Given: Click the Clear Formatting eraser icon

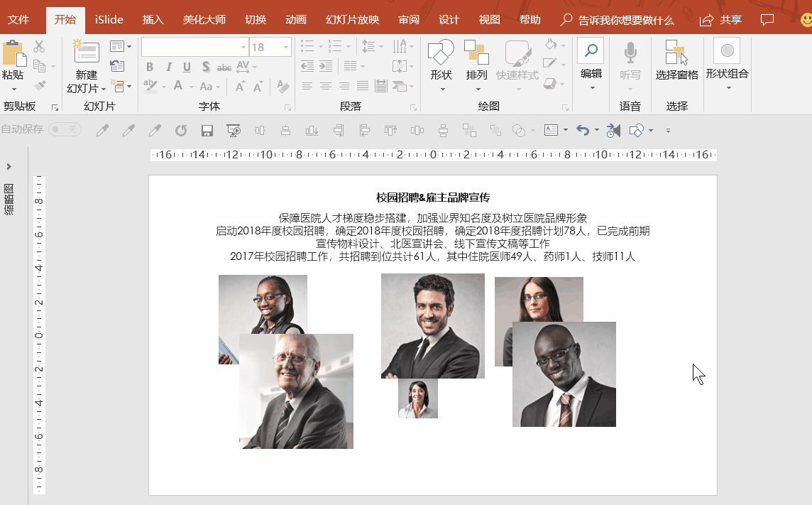Looking at the screenshot, I should tap(282, 87).
